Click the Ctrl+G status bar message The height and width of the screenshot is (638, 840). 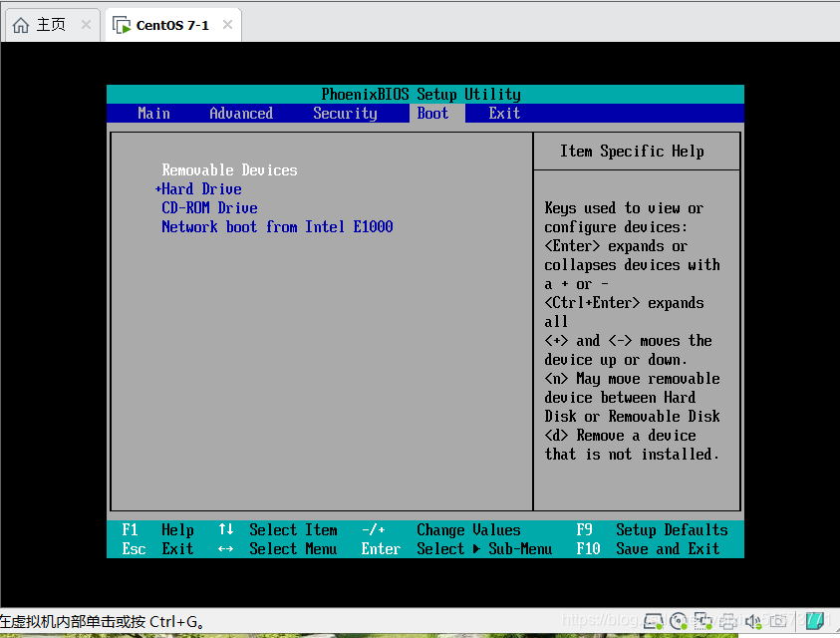(x=102, y=622)
